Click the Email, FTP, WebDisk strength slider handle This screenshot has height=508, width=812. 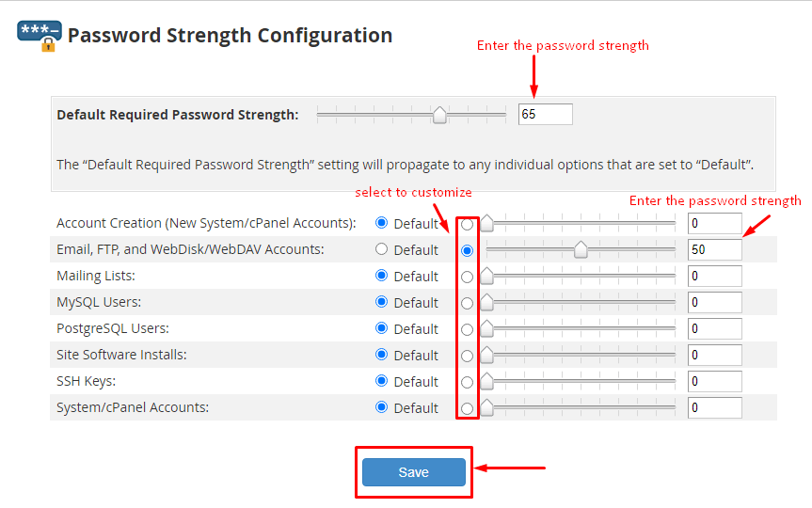(581, 249)
